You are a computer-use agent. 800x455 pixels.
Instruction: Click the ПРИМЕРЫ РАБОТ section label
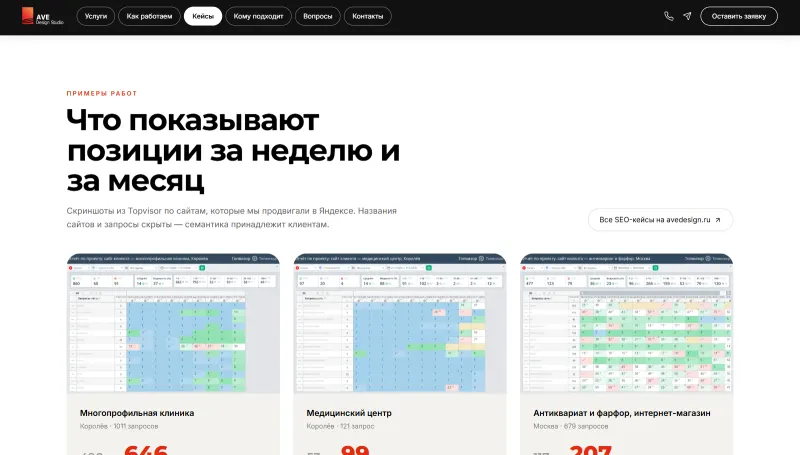[102, 93]
